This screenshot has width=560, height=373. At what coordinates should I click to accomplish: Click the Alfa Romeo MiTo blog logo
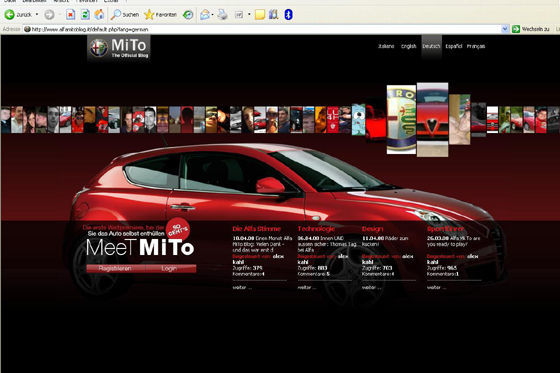coord(119,48)
